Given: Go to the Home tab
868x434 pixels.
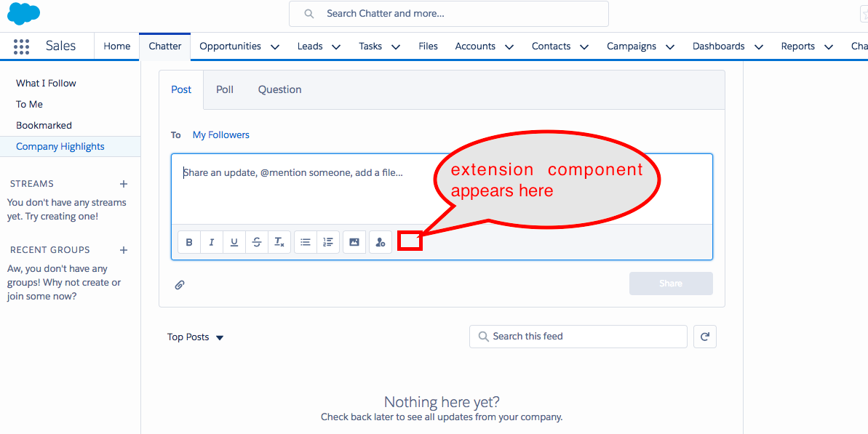Looking at the screenshot, I should (x=117, y=47).
